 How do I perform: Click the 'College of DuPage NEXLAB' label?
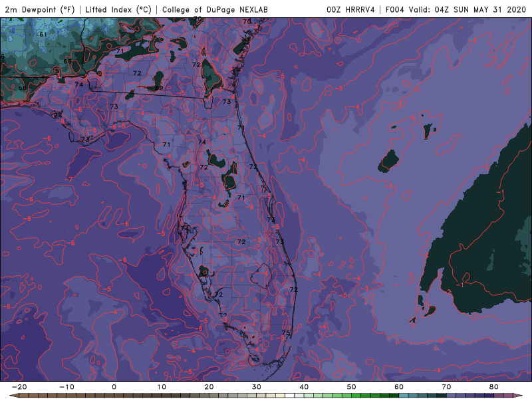click(x=215, y=9)
